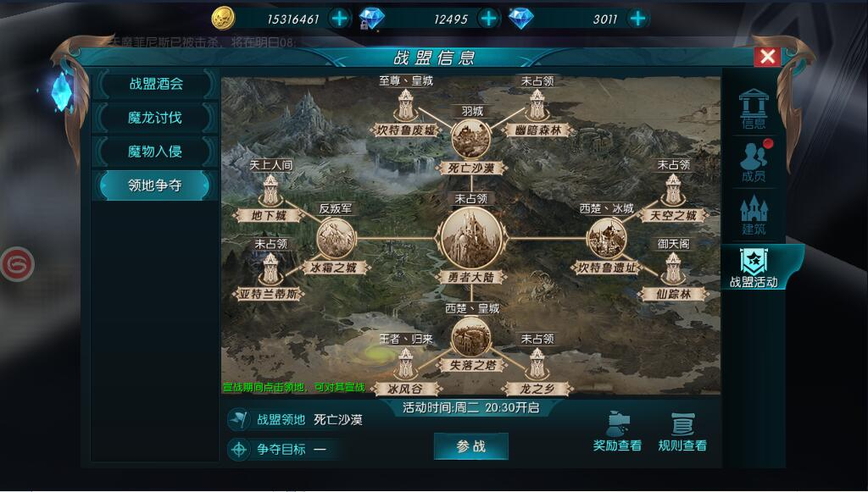Click the 参战 join battle button
Viewport: 868px width, 492px height.
pos(471,446)
